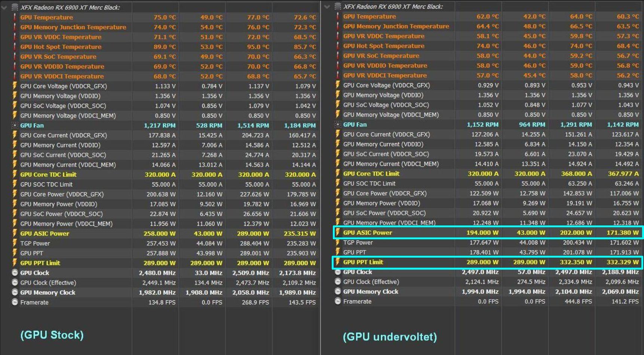Click lightning icon beside GPU ASIC Power in Stock panel
The width and height of the screenshot is (644, 355).
tap(15, 233)
